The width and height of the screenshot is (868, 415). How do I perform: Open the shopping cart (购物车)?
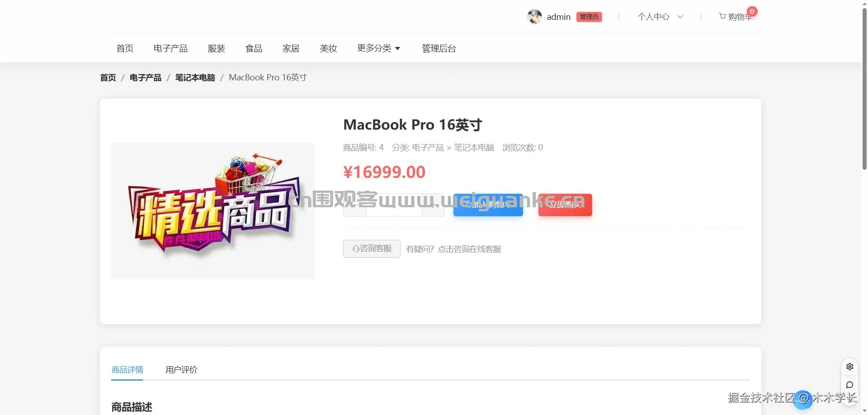(x=736, y=17)
